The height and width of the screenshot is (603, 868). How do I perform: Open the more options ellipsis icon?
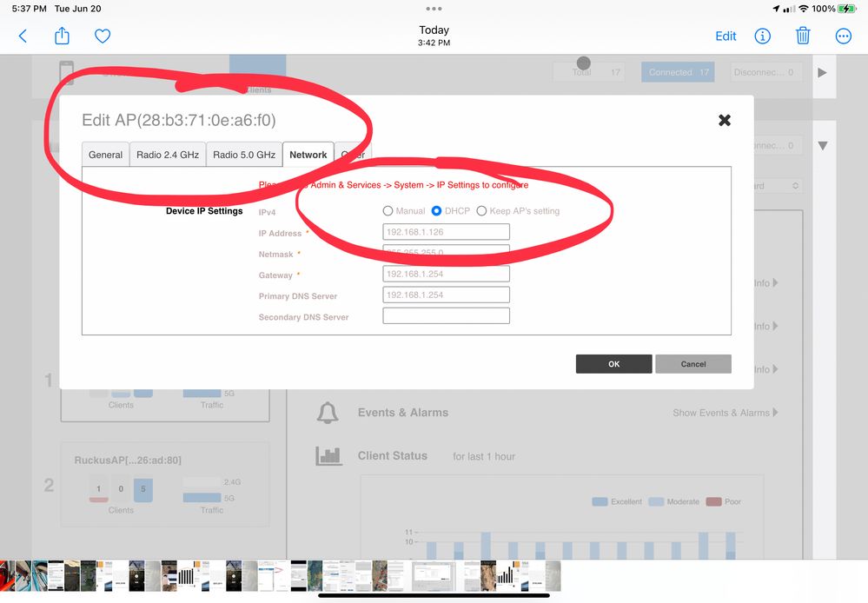coord(843,36)
